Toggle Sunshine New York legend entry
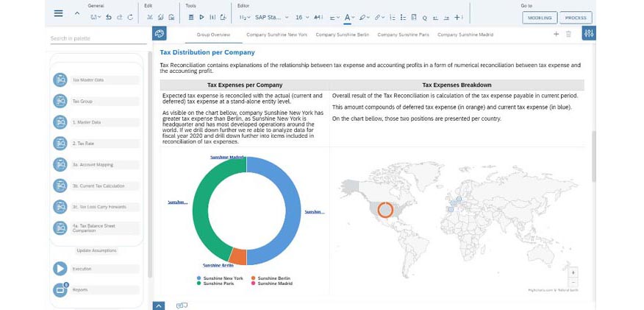This screenshot has width=644, height=310. [220, 278]
